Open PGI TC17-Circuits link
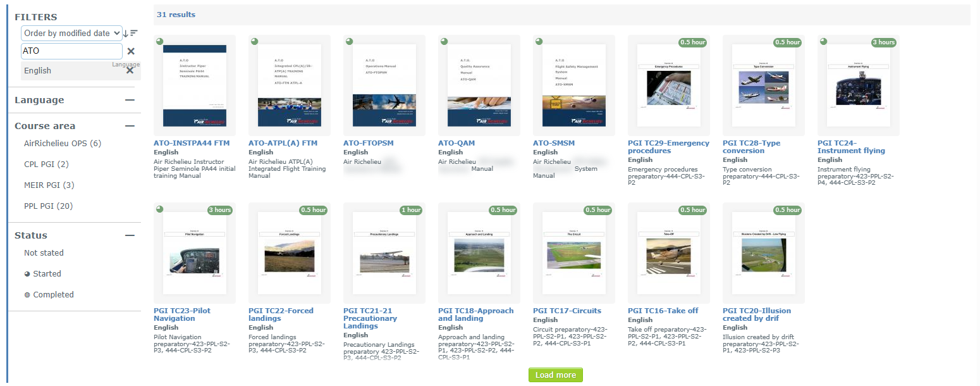 pyautogui.click(x=567, y=311)
